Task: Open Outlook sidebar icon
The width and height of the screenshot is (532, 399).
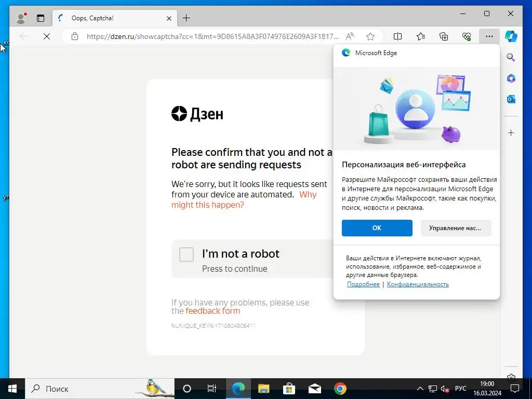Action: [511, 99]
